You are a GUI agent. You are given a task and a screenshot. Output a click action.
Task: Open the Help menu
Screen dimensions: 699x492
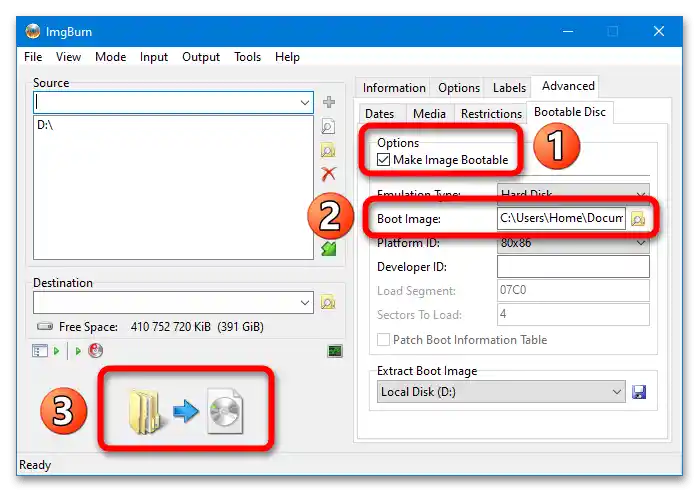click(287, 57)
